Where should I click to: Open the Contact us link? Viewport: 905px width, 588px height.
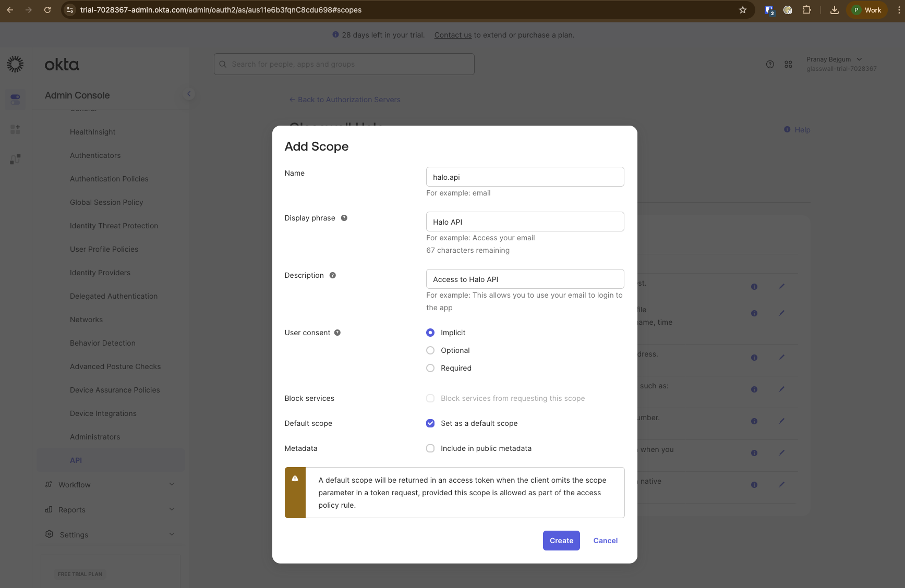452,35
